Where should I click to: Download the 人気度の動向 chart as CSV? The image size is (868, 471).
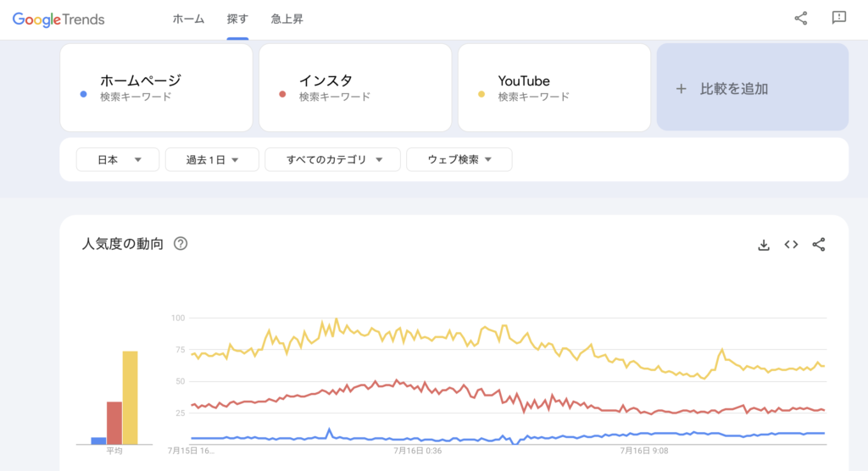point(763,245)
